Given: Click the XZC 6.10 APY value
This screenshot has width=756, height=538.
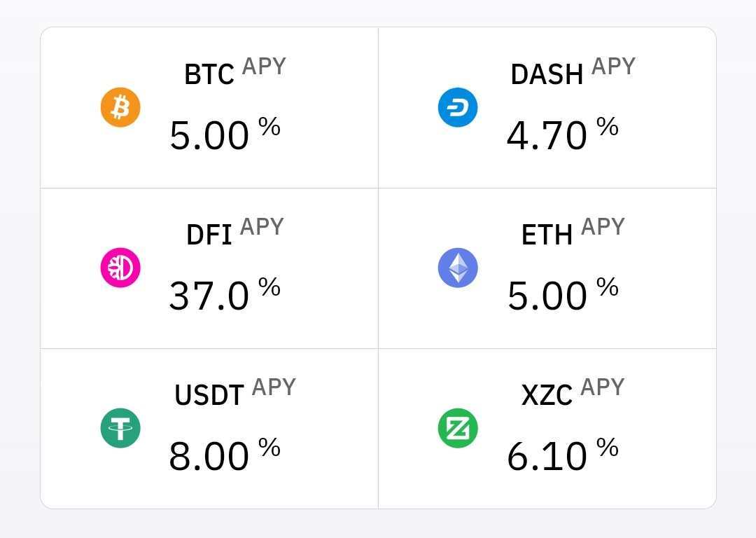Looking at the screenshot, I should click(x=547, y=456).
